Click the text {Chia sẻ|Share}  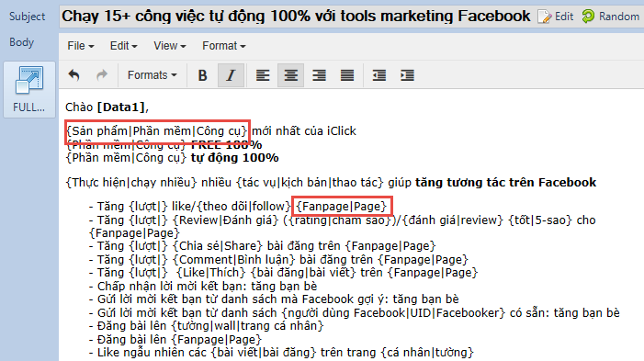pyautogui.click(x=217, y=246)
